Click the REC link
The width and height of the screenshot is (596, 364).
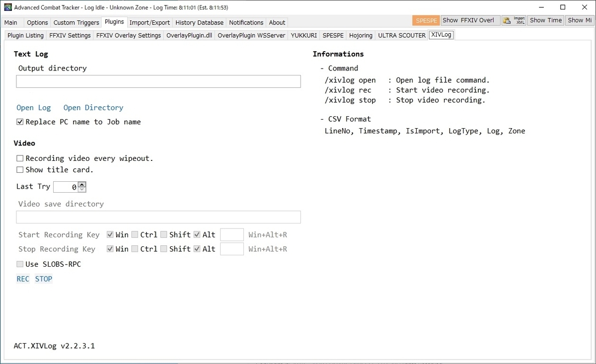(23, 279)
